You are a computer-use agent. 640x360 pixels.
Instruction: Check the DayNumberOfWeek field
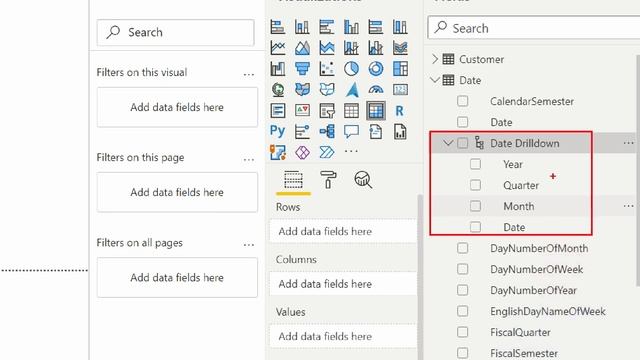click(x=462, y=269)
